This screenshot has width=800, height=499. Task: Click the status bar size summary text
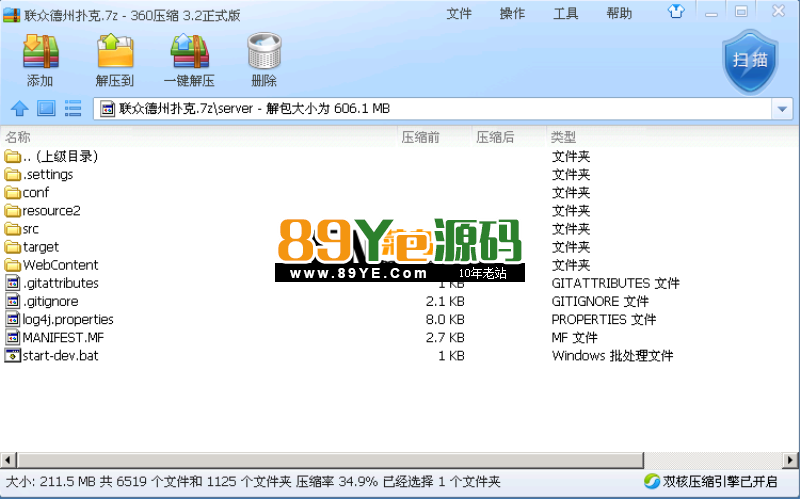coord(253,481)
